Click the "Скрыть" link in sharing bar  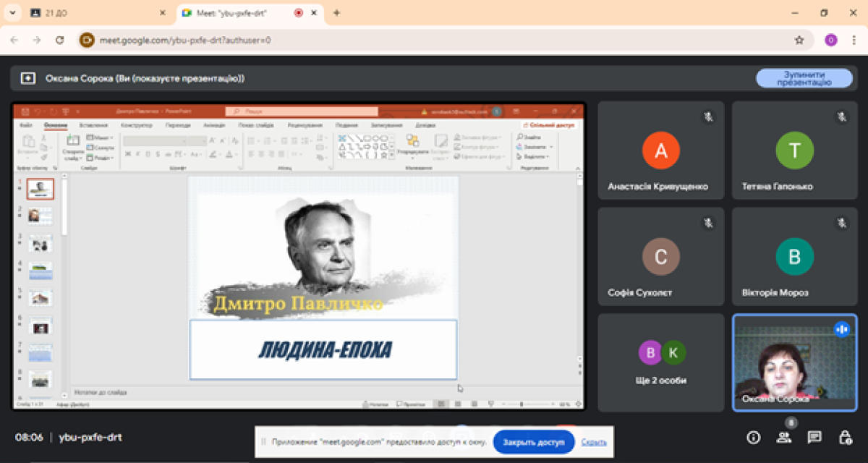coord(593,442)
